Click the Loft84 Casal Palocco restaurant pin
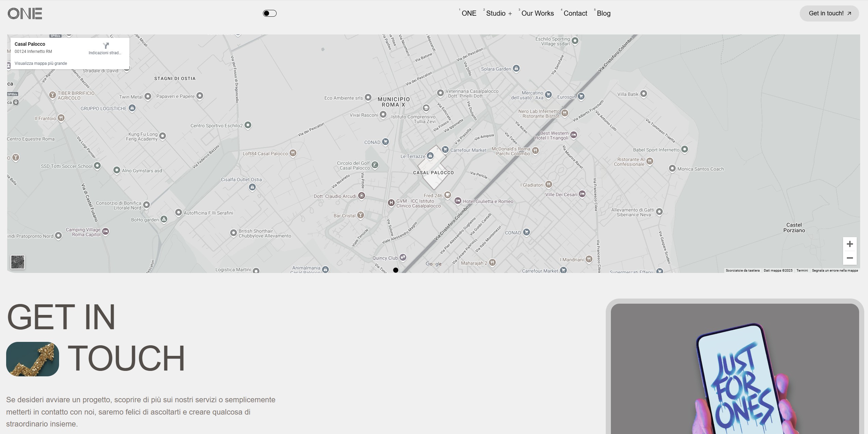 click(293, 153)
